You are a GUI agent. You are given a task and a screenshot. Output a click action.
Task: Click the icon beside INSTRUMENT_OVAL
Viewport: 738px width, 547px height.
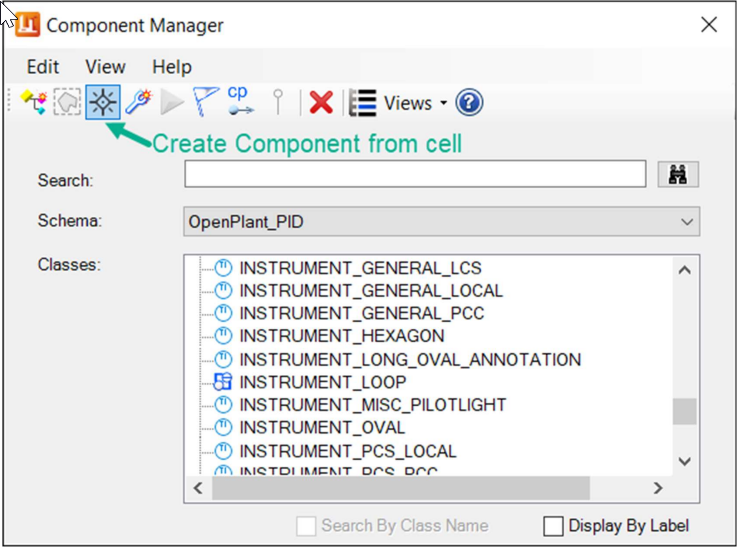coord(223,427)
